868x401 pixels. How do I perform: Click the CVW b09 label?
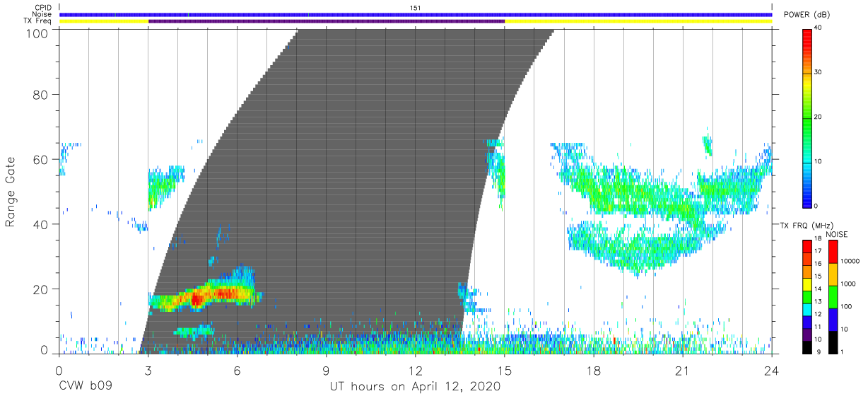coord(86,387)
